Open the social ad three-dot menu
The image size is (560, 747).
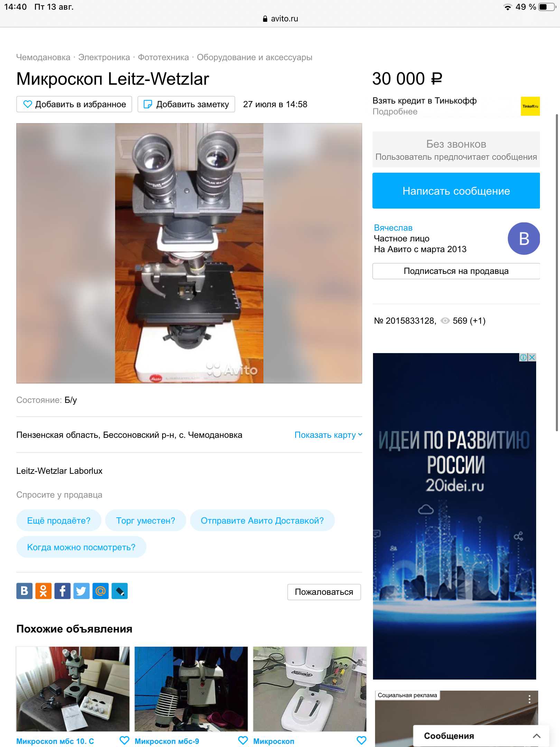(x=529, y=699)
